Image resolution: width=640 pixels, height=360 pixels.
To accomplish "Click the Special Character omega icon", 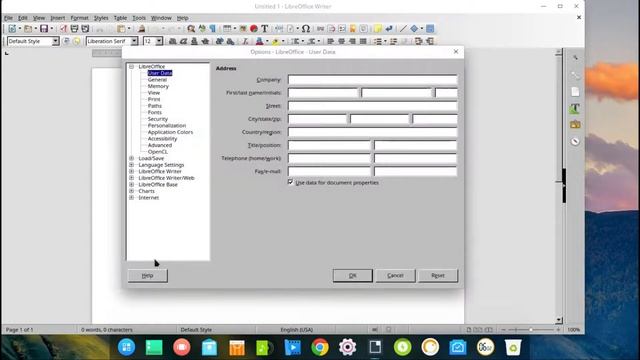I will pyautogui.click(x=306, y=29).
